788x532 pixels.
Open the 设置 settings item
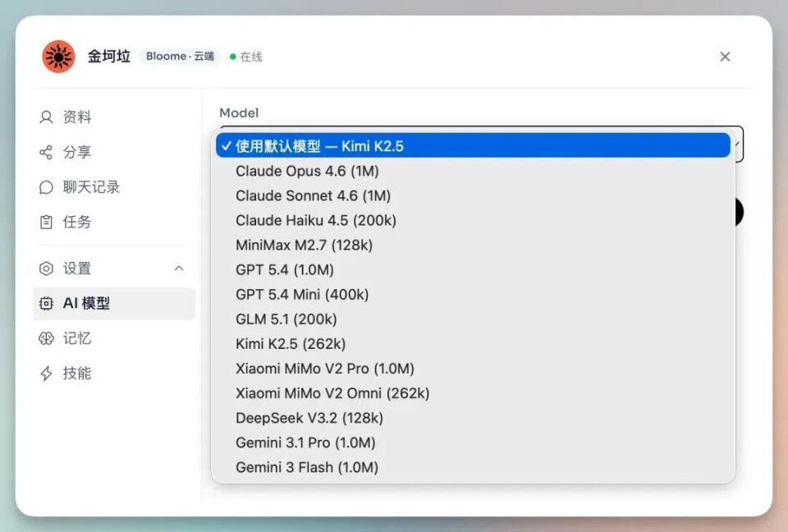click(77, 268)
